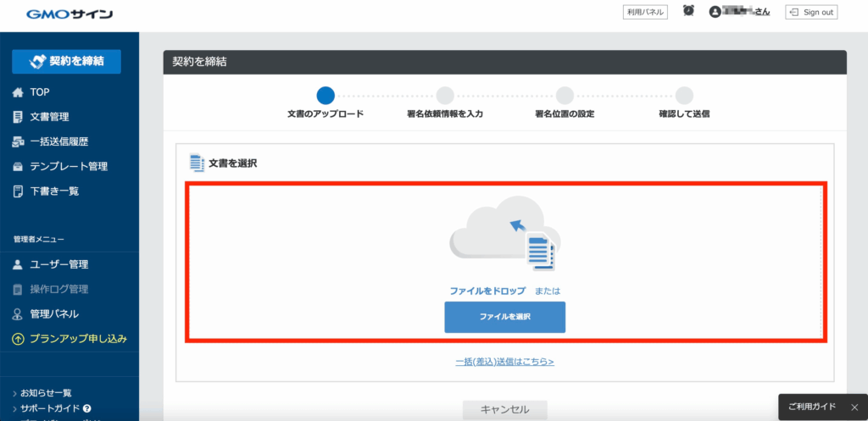Click the alarm clock icon in header
The width and height of the screenshot is (868, 421).
click(688, 11)
